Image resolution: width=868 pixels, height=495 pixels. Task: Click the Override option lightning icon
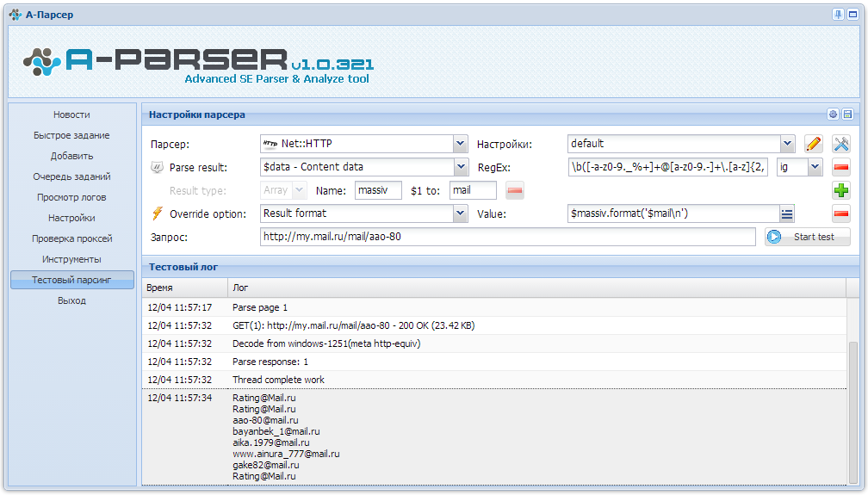pyautogui.click(x=158, y=213)
